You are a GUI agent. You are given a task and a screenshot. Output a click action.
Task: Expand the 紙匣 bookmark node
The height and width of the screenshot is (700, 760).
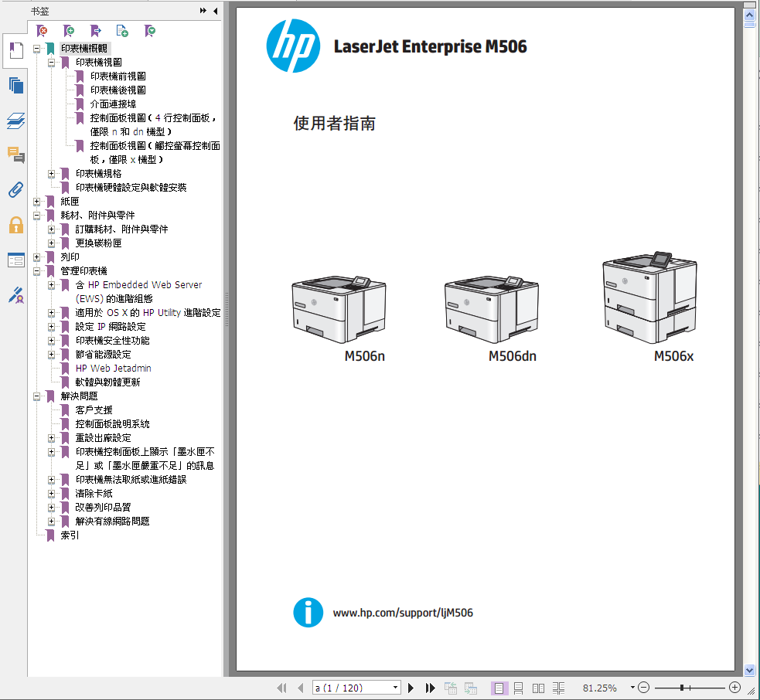36,202
